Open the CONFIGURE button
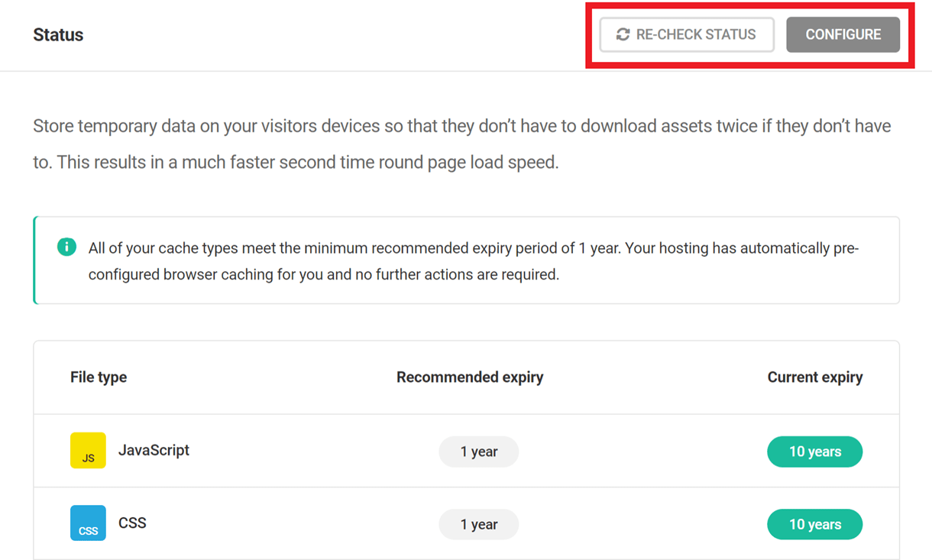The height and width of the screenshot is (560, 932). click(x=843, y=35)
